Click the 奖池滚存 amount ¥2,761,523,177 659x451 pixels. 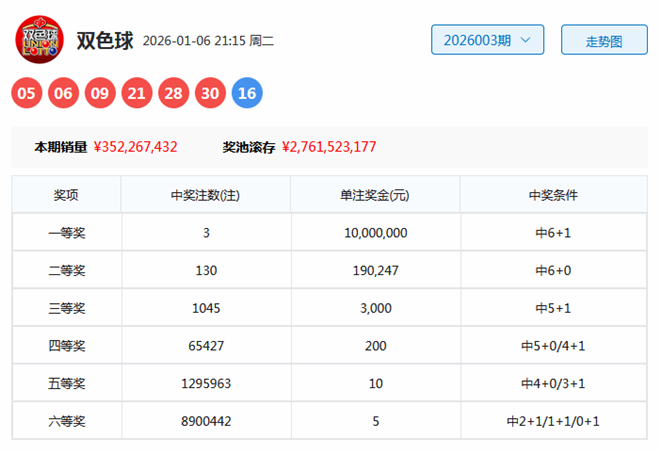tap(329, 147)
